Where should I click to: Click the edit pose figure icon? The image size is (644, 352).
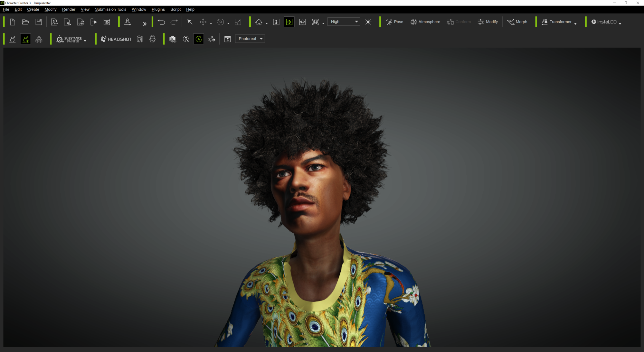point(13,39)
